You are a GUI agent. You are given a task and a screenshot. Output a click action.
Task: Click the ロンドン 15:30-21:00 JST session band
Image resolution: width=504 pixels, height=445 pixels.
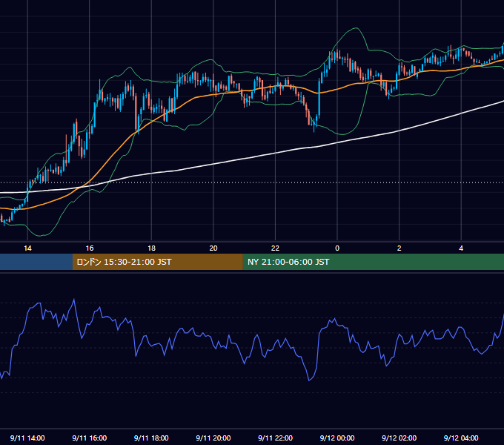point(157,262)
